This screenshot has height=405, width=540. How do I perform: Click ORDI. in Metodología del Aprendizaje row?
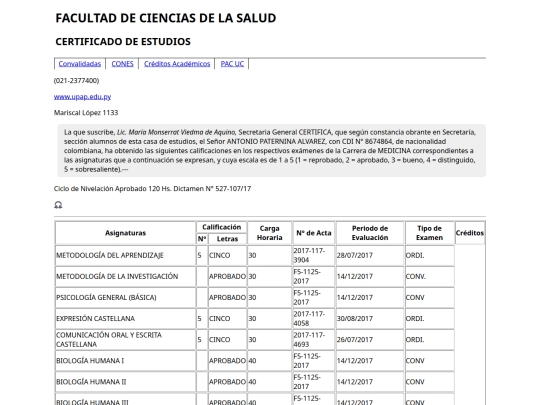415,256
